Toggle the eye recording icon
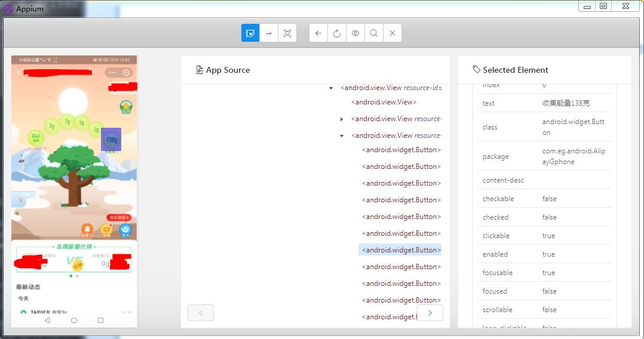Screen dimensions: 644x339 (355, 33)
